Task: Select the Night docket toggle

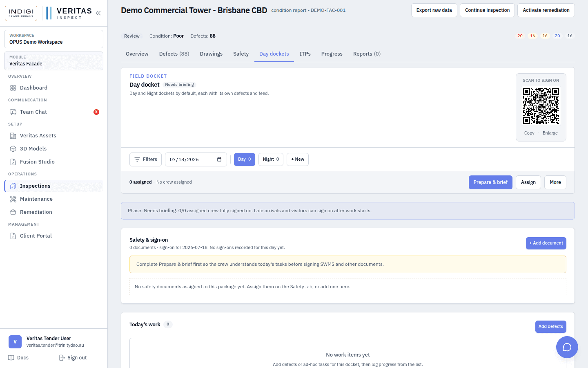Action: [271, 159]
